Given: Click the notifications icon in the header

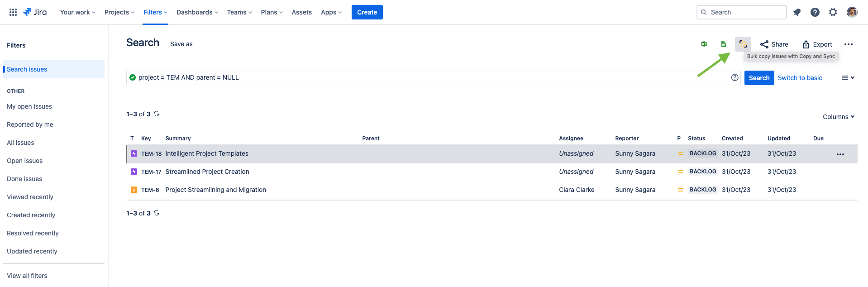Looking at the screenshot, I should click(797, 12).
